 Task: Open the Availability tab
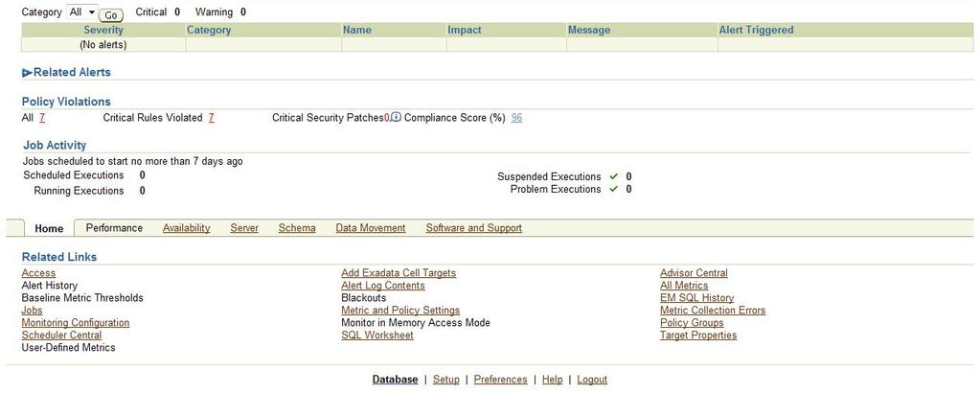click(x=186, y=228)
